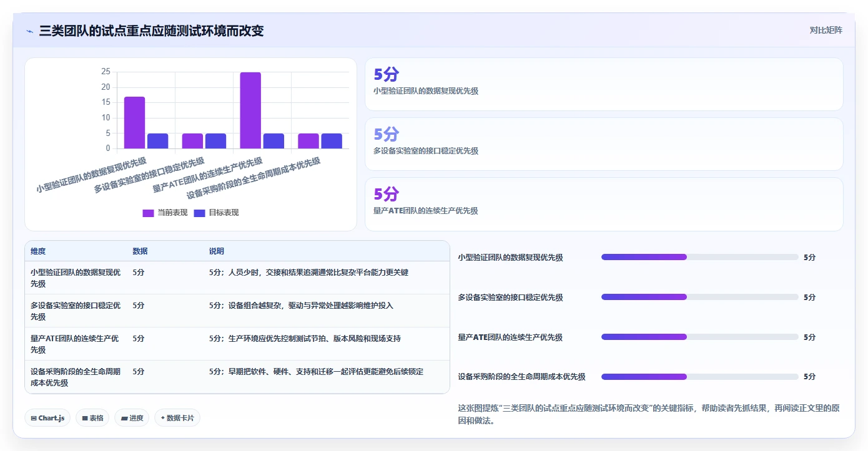Click description starting 5分；早期把软件

point(316,372)
